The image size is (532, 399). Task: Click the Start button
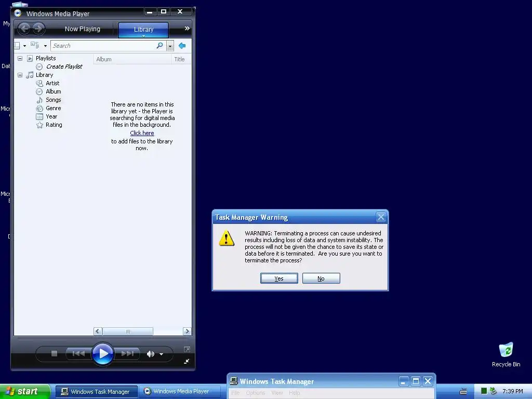25,391
